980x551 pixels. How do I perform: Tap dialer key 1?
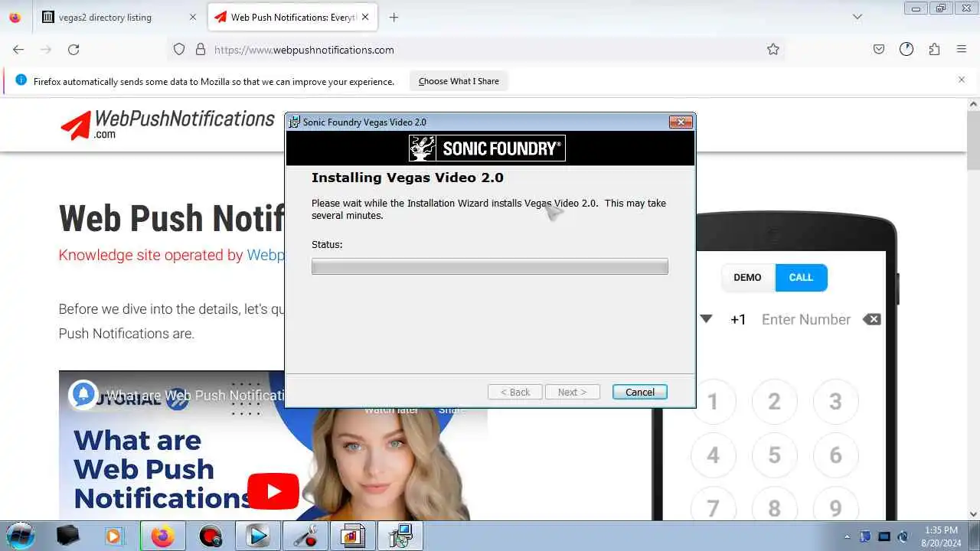[713, 401]
